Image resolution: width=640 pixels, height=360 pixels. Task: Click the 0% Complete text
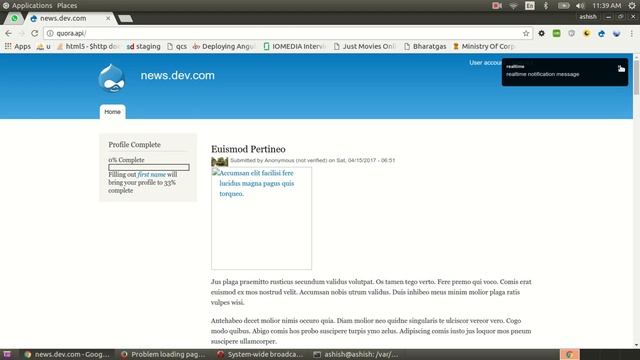(126, 160)
